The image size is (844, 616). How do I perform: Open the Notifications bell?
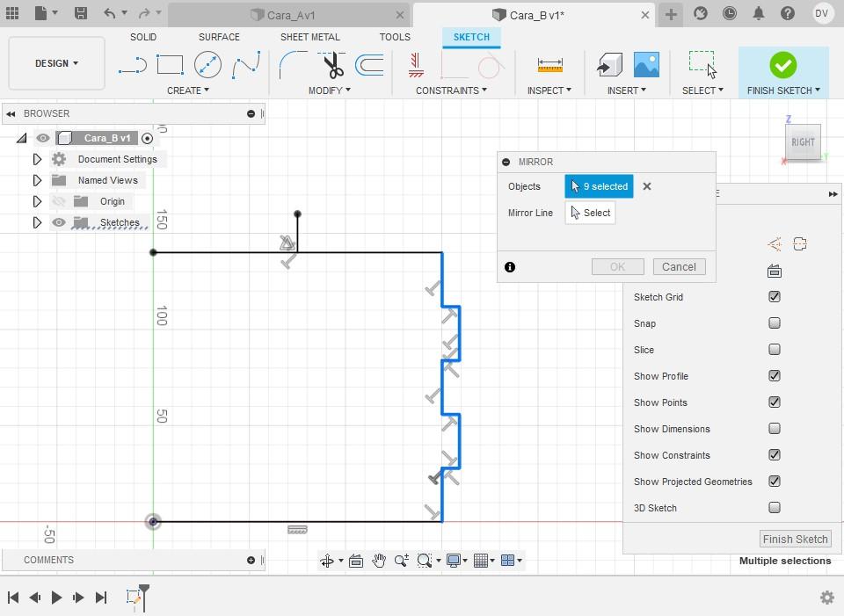(x=759, y=13)
